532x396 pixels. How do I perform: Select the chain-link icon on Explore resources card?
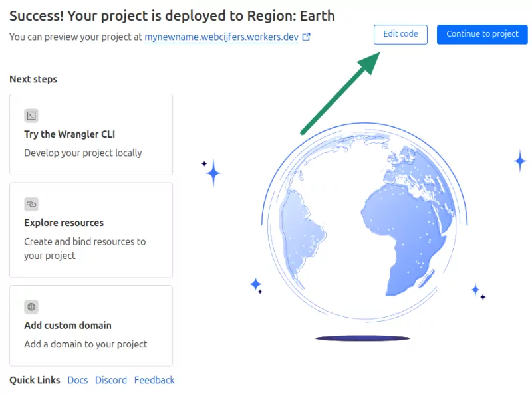click(31, 204)
